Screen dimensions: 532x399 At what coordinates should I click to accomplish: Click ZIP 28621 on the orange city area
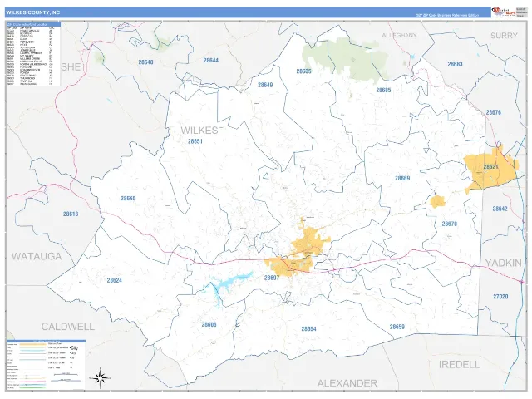(x=490, y=166)
